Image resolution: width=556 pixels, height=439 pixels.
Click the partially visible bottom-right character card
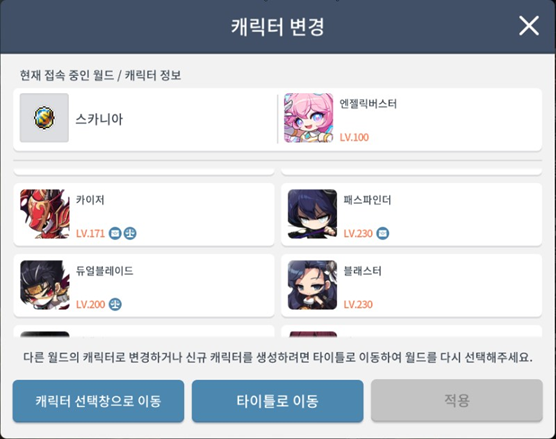pos(411,331)
